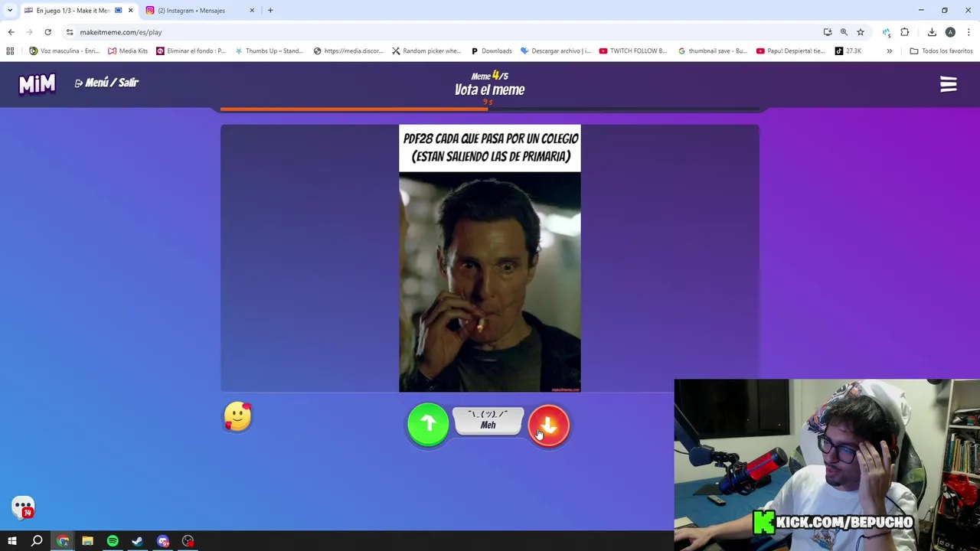The width and height of the screenshot is (980, 551).
Task: Open the thumbnail save bookmark
Action: tap(712, 51)
